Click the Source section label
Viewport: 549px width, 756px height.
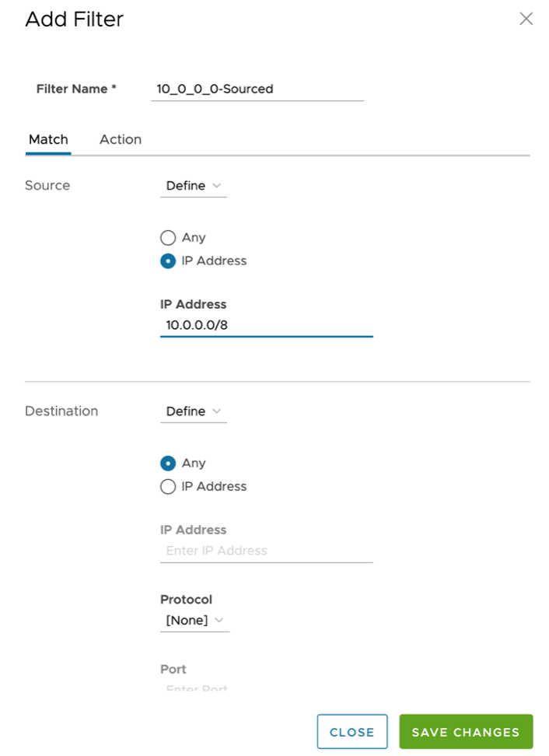(47, 186)
